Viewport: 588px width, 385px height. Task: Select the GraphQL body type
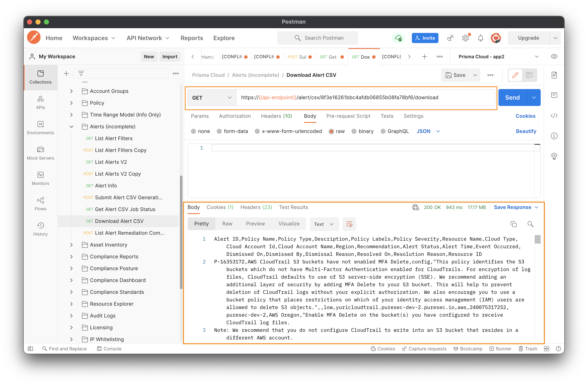click(383, 131)
